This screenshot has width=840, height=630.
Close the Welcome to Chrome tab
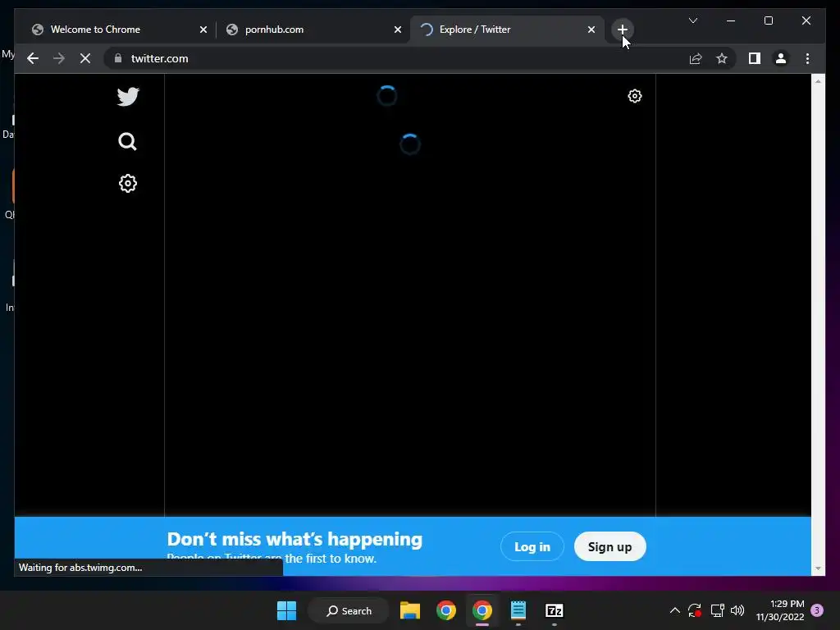tap(203, 30)
